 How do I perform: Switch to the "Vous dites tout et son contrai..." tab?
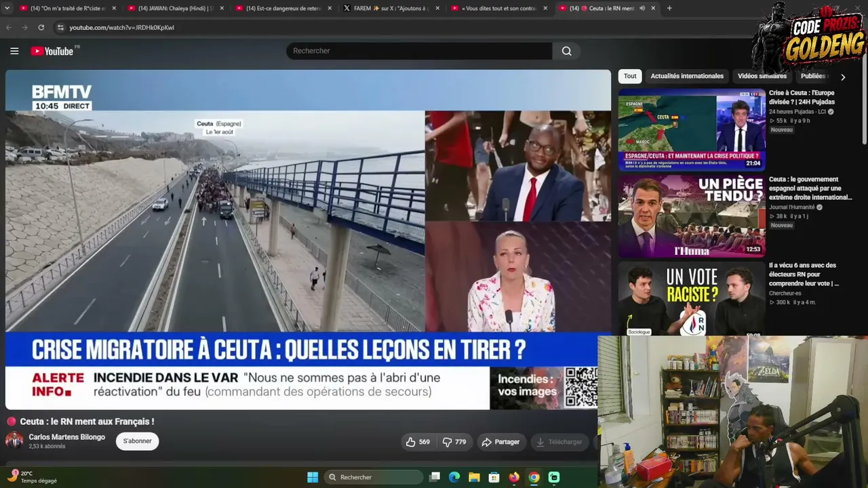click(x=499, y=8)
